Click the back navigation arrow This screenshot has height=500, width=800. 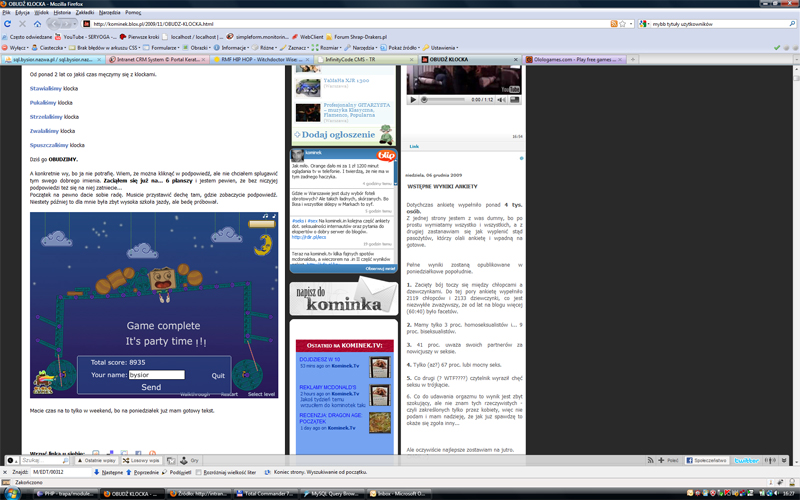pyautogui.click(x=55, y=23)
